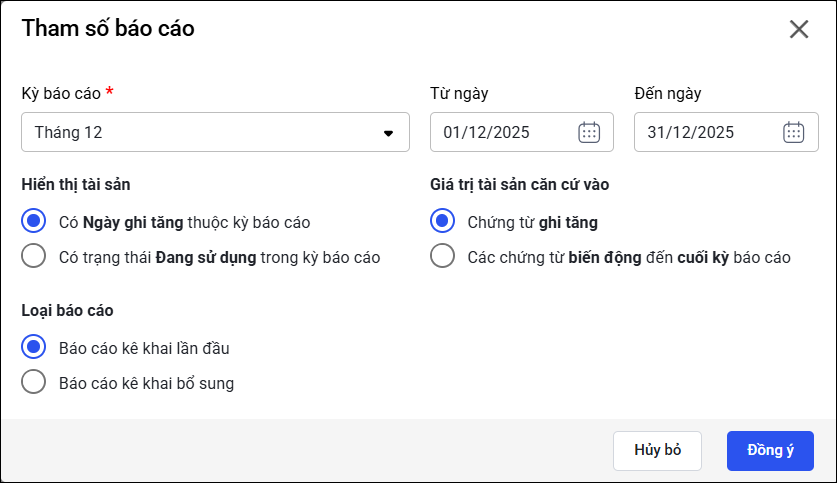
Task: Open the Tháng 12 period combo box
Action: (x=200, y=132)
